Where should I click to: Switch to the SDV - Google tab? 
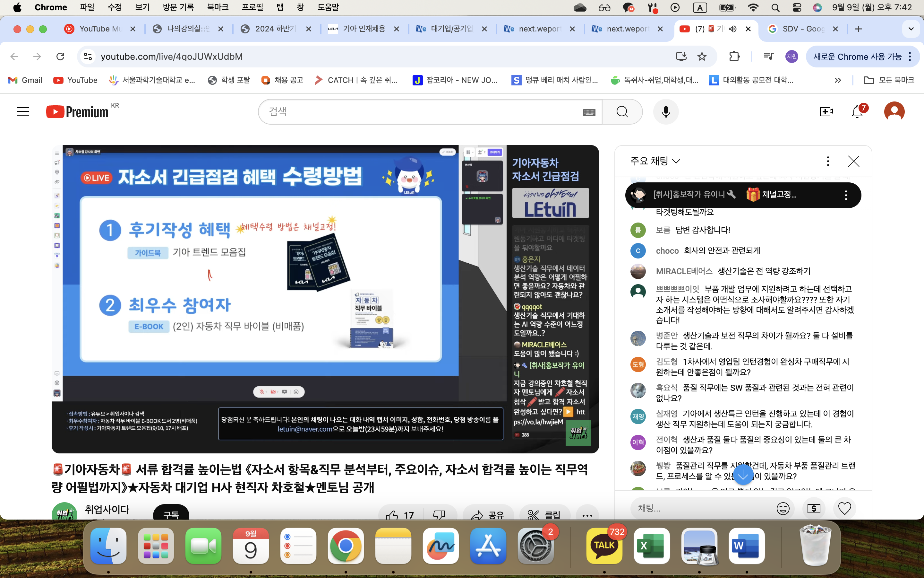point(803,29)
